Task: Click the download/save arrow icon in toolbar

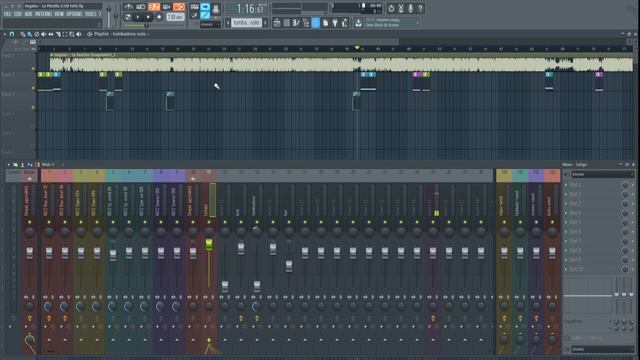Action: point(358,23)
